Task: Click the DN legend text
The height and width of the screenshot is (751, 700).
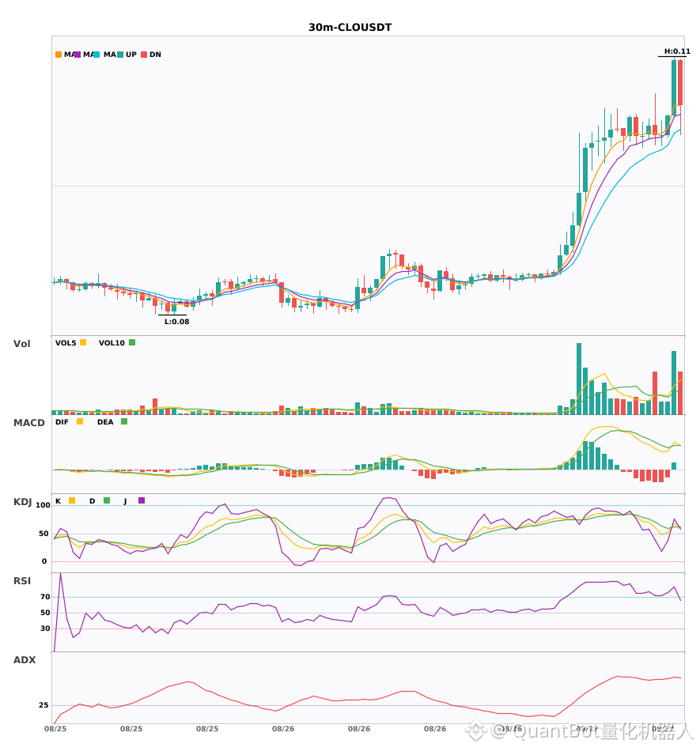Action: (x=155, y=55)
